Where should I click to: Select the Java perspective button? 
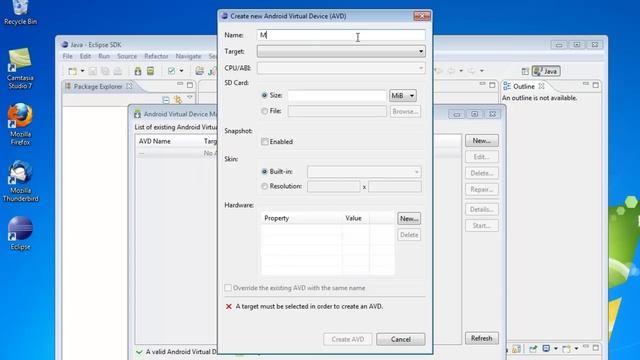tap(546, 71)
